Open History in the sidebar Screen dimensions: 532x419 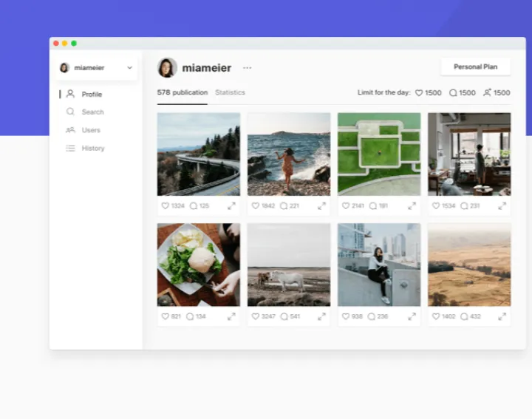(93, 149)
